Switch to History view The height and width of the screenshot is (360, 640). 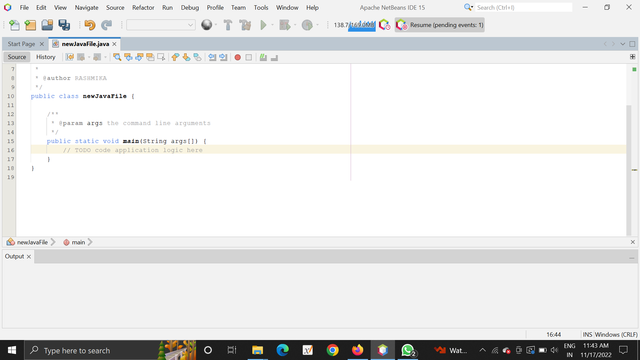46,57
